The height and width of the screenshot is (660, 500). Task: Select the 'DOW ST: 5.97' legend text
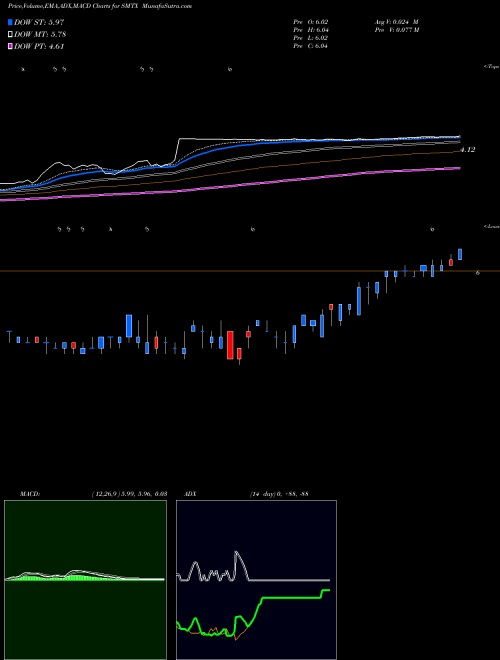[x=39, y=22]
